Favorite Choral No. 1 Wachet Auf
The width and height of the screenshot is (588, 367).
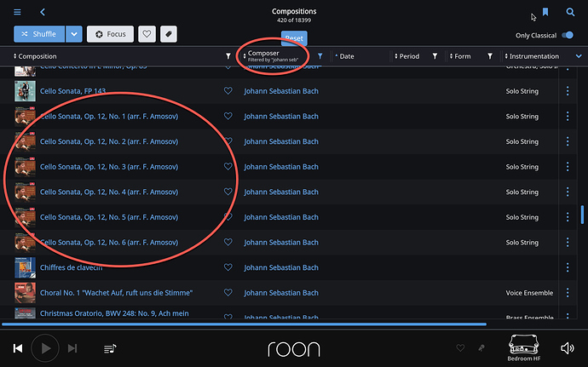click(x=228, y=292)
